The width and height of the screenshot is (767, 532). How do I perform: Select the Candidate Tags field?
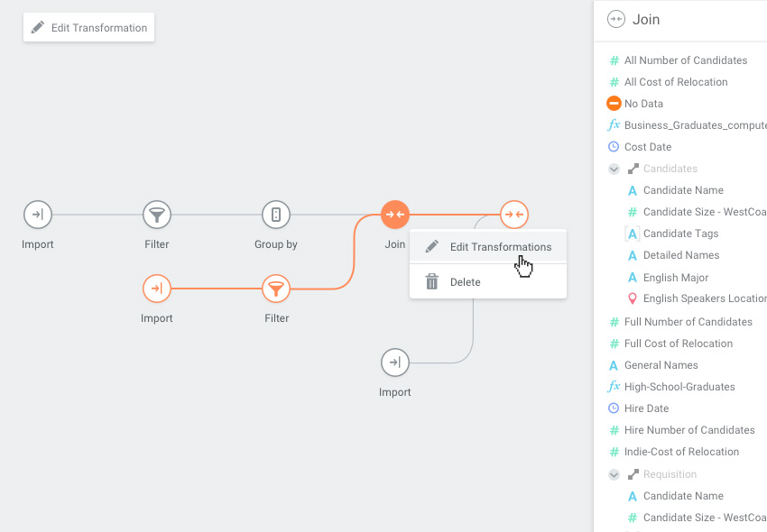click(680, 234)
